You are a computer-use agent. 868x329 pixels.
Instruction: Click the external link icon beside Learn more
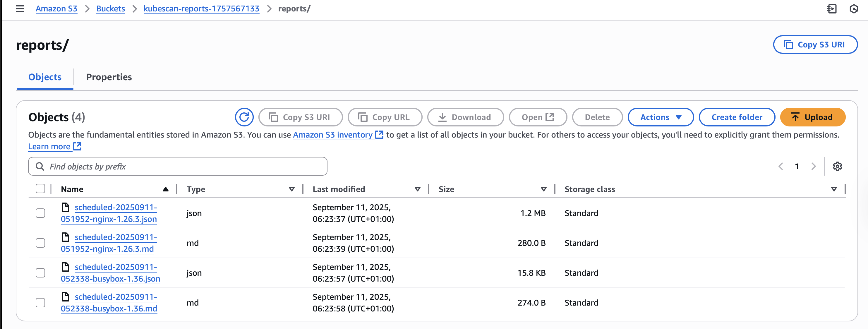(78, 146)
